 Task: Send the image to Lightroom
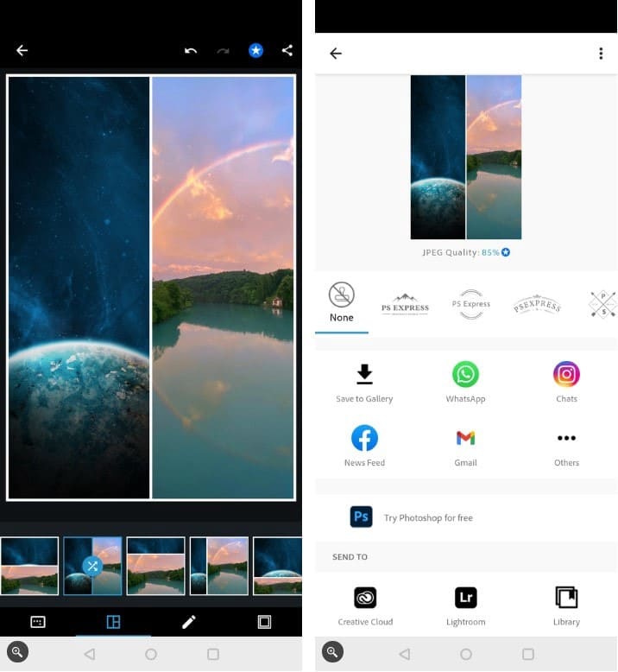[x=465, y=606]
